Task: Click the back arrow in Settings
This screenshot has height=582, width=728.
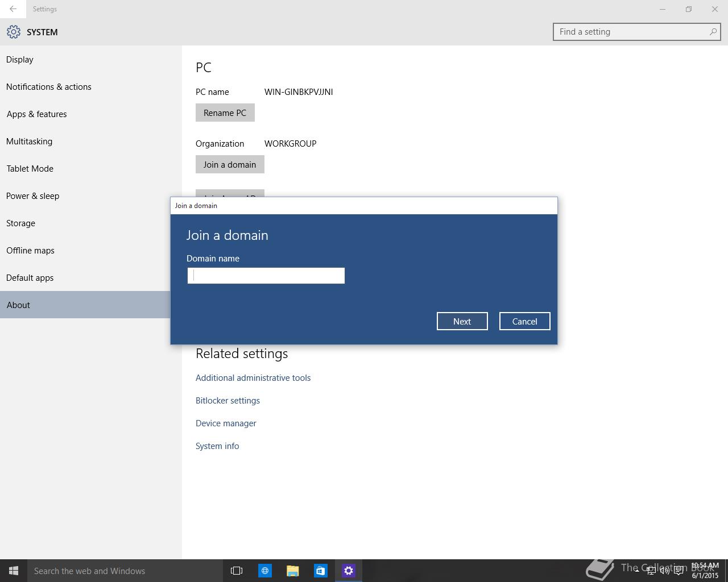Action: tap(13, 9)
